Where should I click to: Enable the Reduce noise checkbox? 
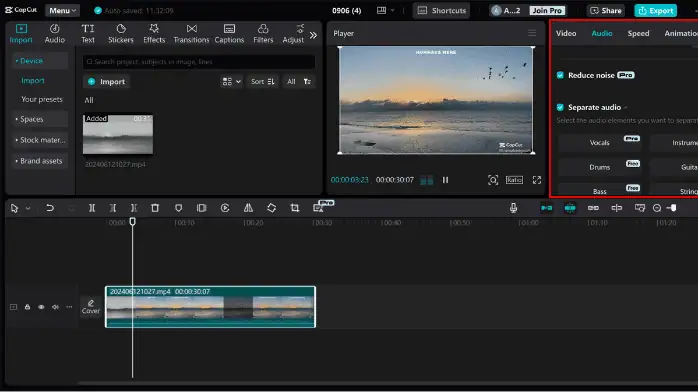[560, 75]
